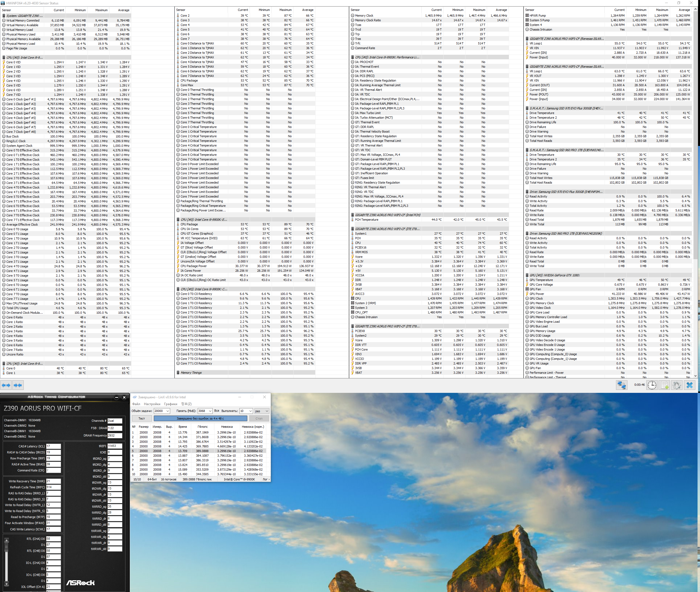Click the expand columns arrows icon
This screenshot has height=592, width=700.
6,385
